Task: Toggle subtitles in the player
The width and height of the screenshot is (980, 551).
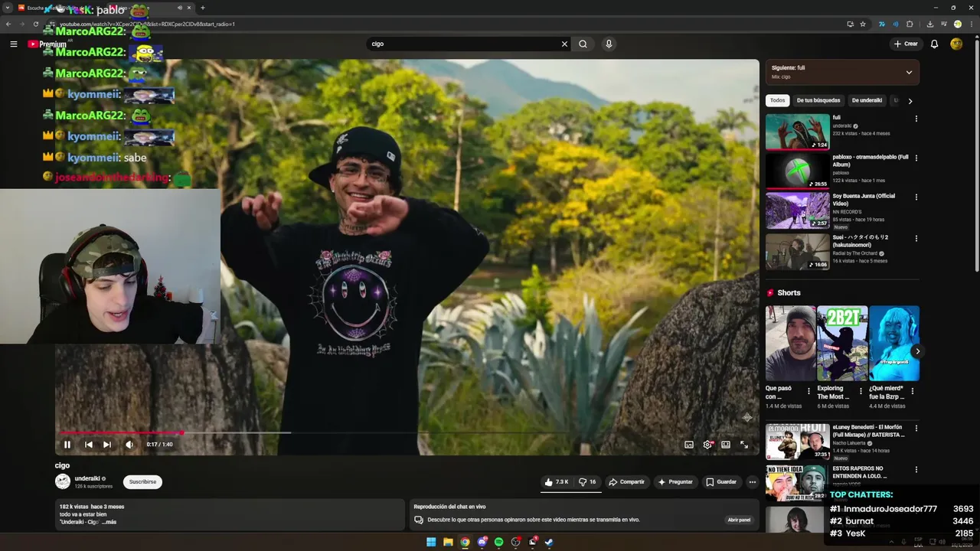Action: (x=689, y=445)
